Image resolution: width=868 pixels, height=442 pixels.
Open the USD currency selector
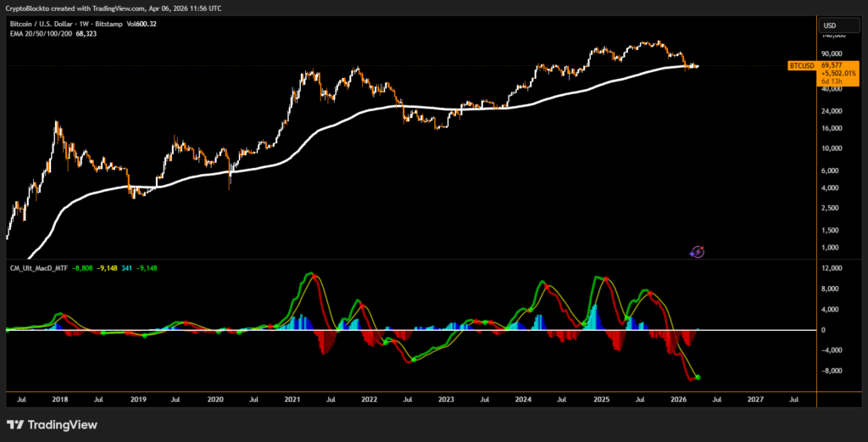tap(829, 25)
